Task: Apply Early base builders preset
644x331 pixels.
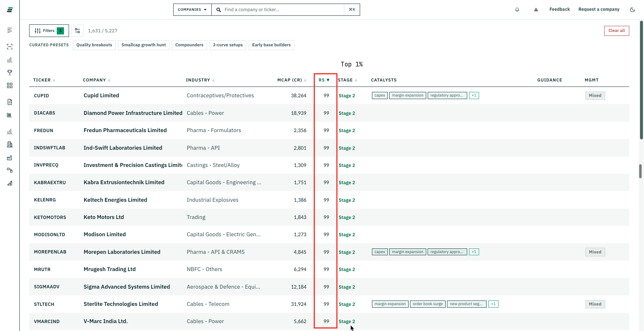Action: point(271,45)
